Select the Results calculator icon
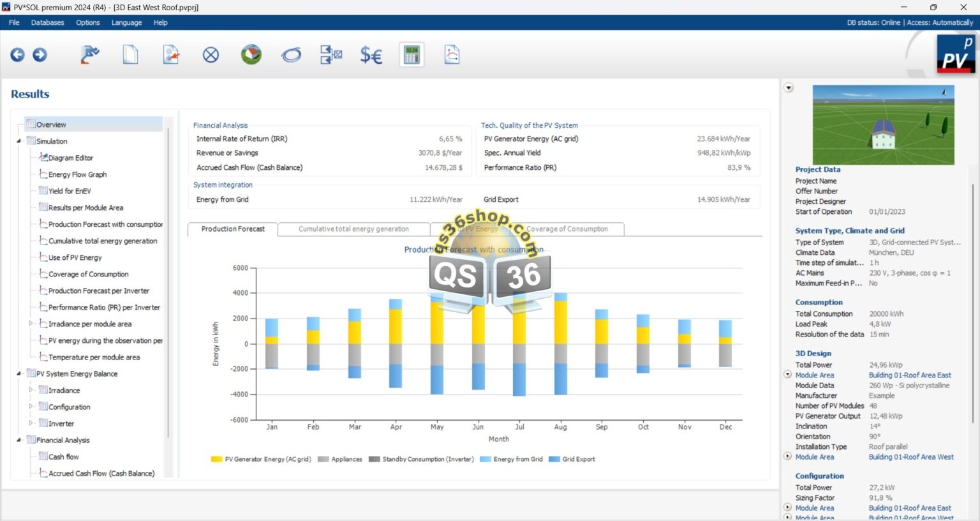Viewport: 980px width, 521px height. click(412, 55)
